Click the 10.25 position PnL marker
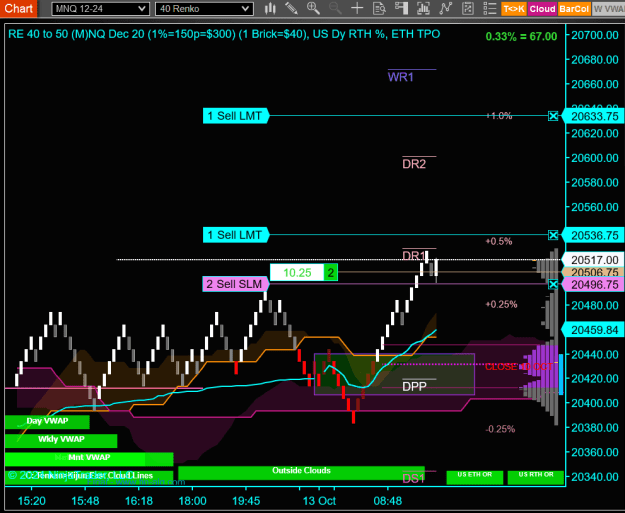The height and width of the screenshot is (513, 625). click(x=297, y=273)
